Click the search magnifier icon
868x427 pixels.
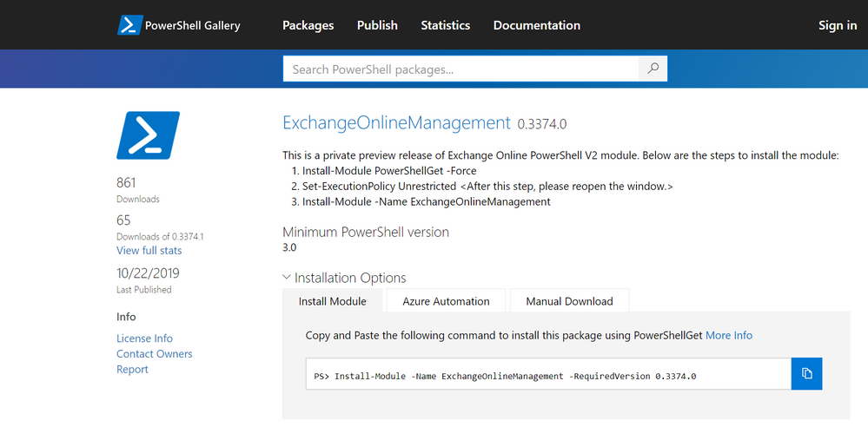pos(653,69)
